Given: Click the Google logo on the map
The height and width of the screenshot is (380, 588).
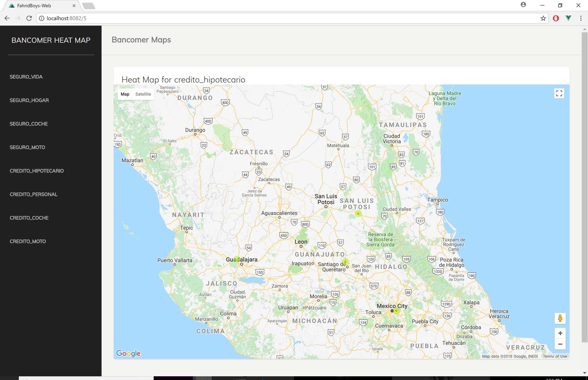Looking at the screenshot, I should [128, 353].
